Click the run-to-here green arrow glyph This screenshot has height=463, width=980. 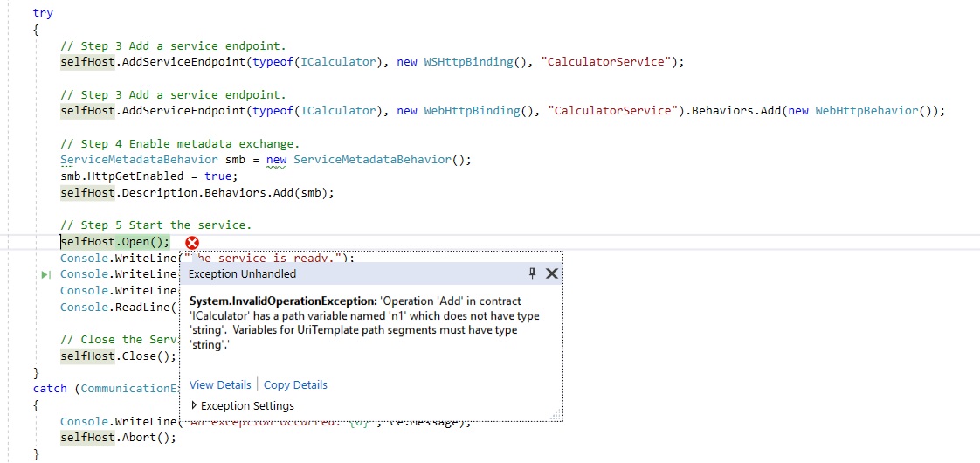[46, 274]
